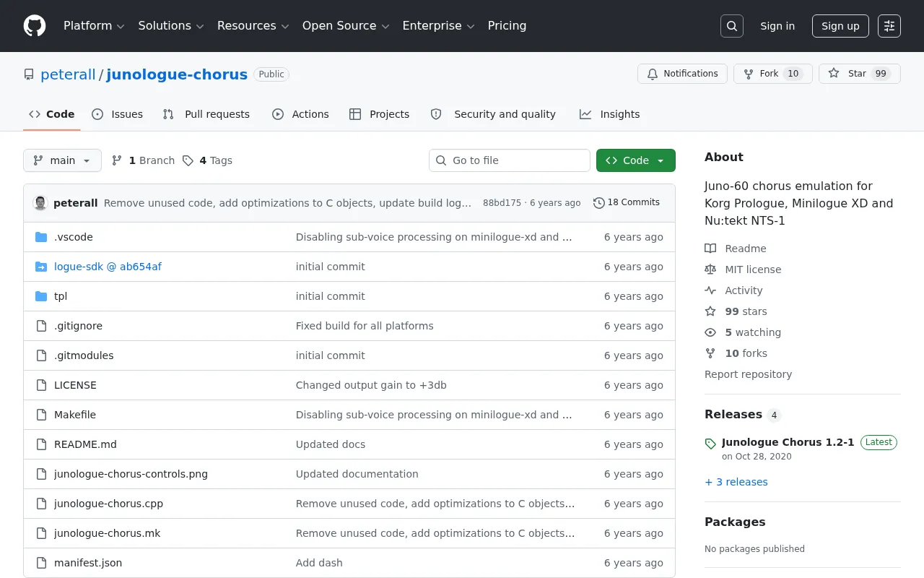Switch to the Actions tab
924x578 pixels.
(300, 114)
